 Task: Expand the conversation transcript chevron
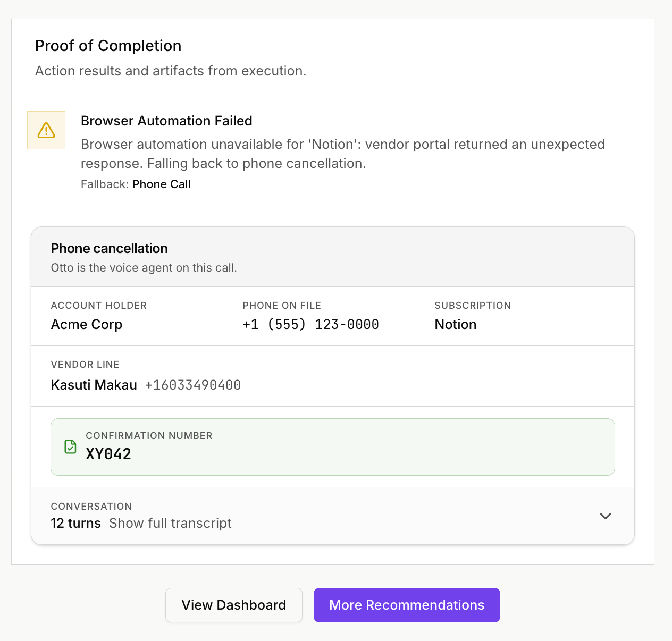[605, 516]
